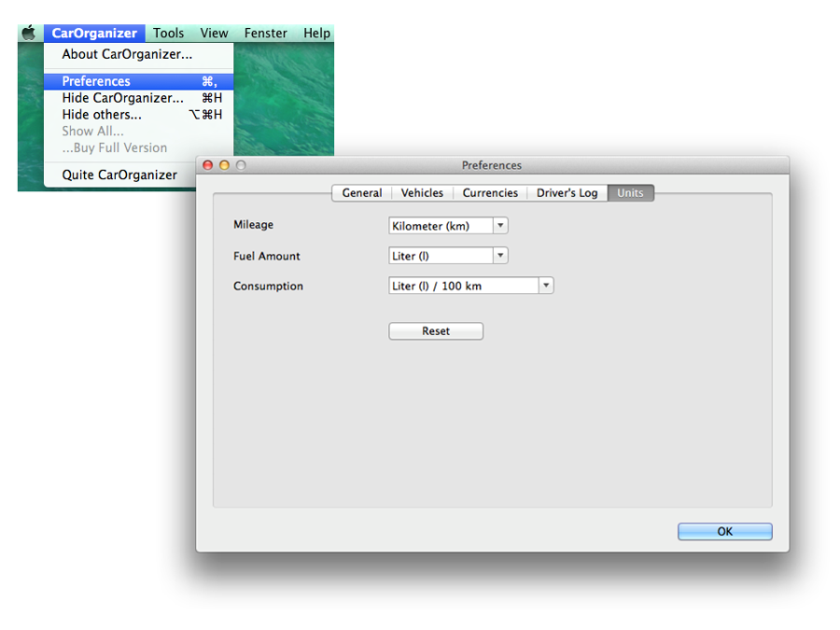Open the View menu in menu bar
This screenshot has width=840, height=630.
214,33
